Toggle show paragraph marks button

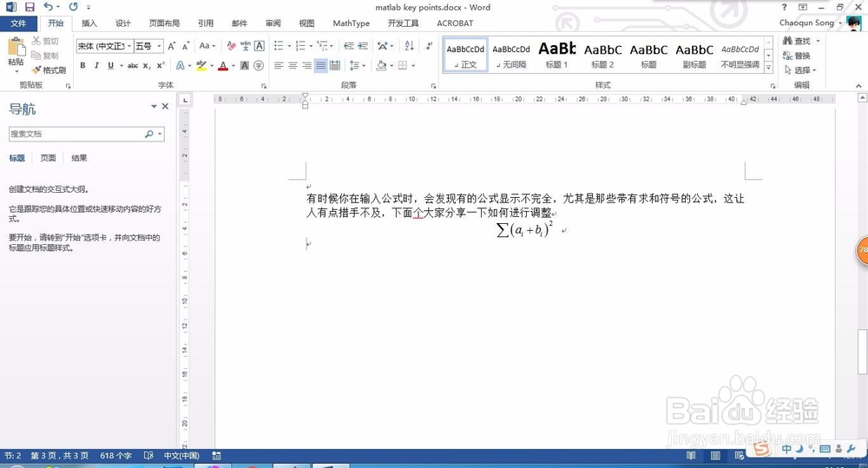coord(429,46)
